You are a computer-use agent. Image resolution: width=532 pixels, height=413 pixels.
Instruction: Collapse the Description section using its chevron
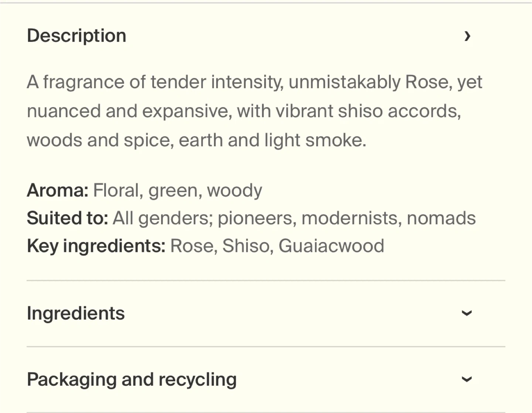467,36
